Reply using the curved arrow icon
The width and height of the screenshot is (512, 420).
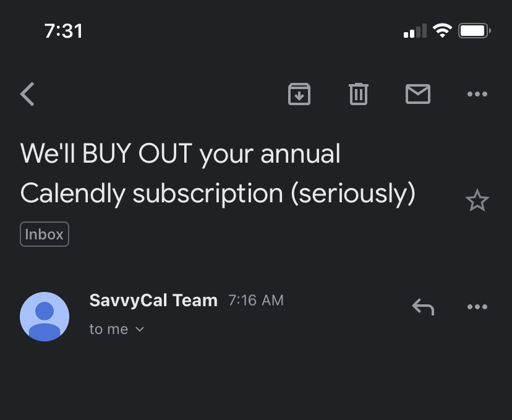pos(423,307)
